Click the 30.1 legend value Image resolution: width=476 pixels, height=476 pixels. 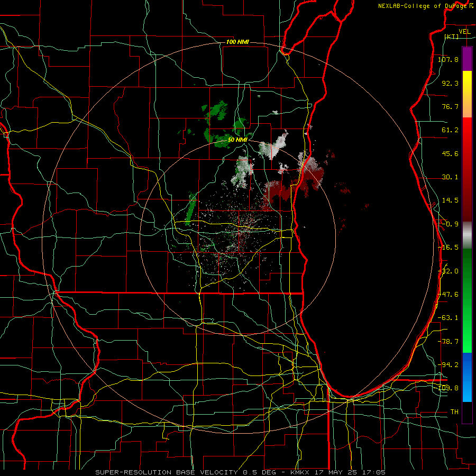pos(450,177)
